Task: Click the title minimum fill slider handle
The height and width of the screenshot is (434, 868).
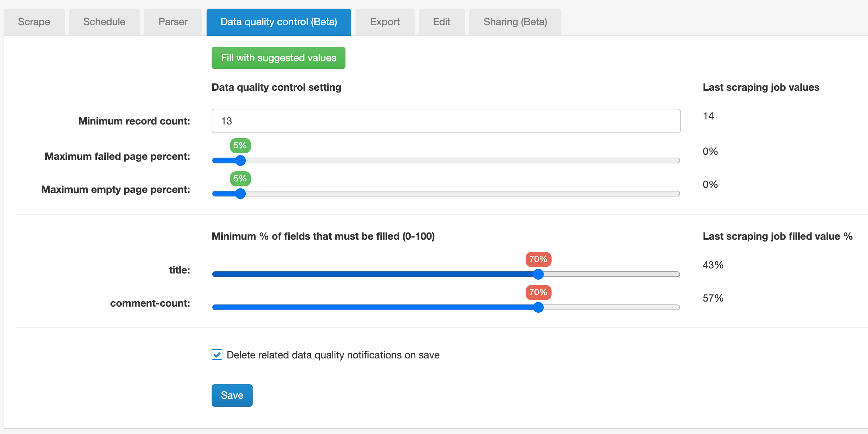Action: [x=538, y=274]
